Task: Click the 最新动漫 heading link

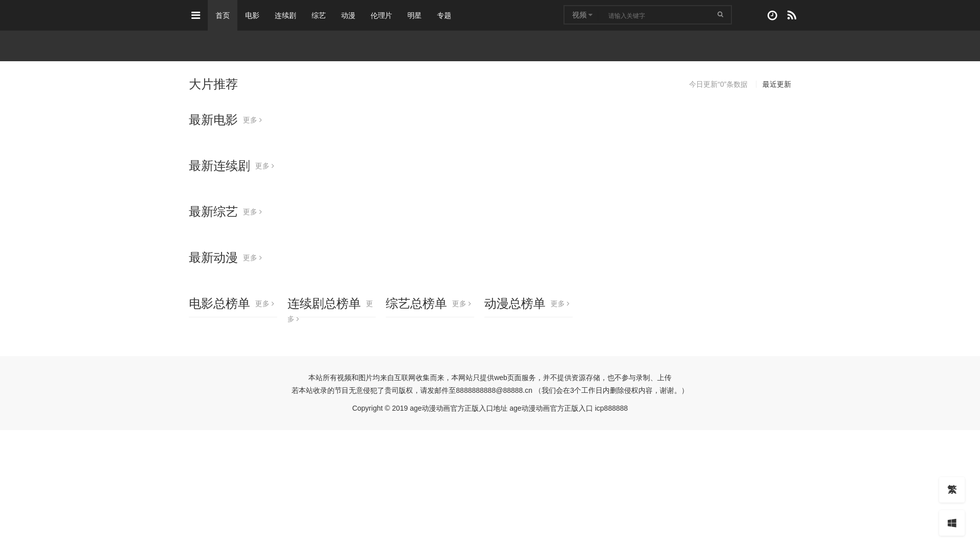Action: [213, 258]
